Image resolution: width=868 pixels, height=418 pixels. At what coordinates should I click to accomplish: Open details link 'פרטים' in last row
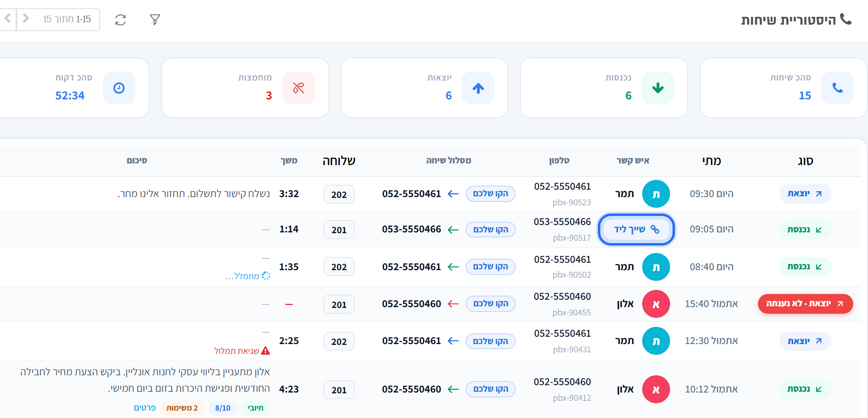145,408
